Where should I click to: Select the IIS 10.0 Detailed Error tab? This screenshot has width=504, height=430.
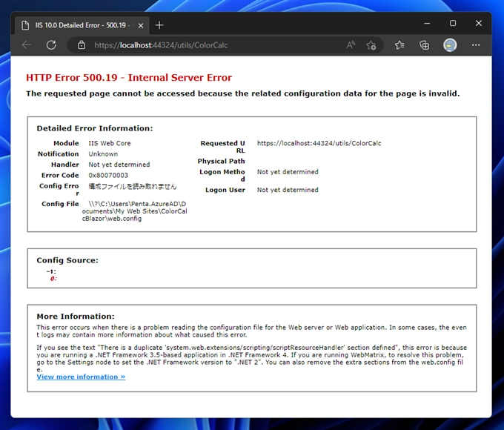coord(82,25)
